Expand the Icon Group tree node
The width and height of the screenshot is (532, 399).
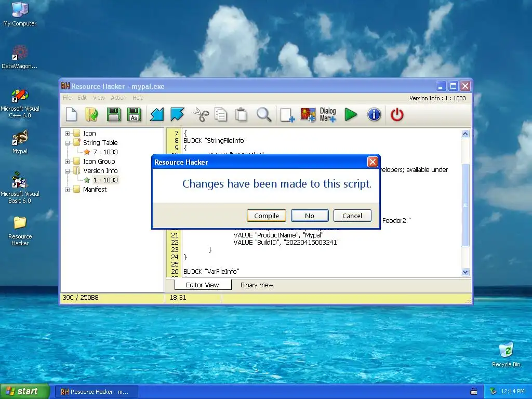67,162
